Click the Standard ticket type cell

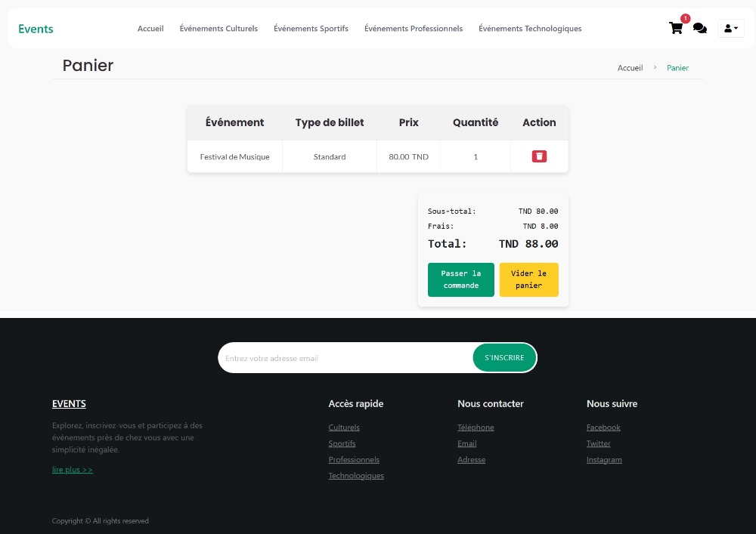330,156
